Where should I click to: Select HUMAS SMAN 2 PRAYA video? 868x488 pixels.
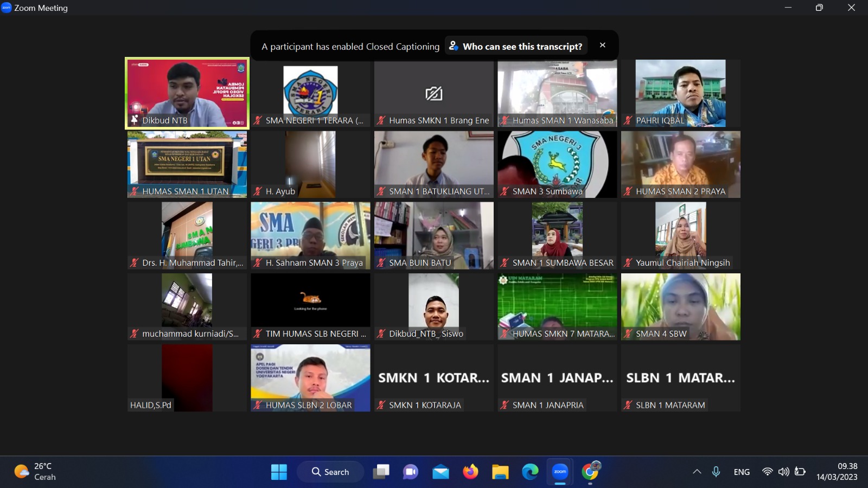(681, 164)
